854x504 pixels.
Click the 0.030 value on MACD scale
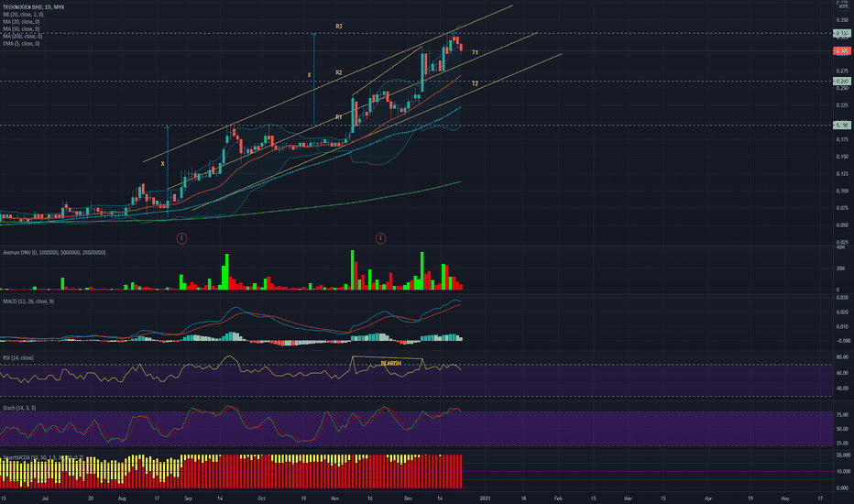[842, 298]
